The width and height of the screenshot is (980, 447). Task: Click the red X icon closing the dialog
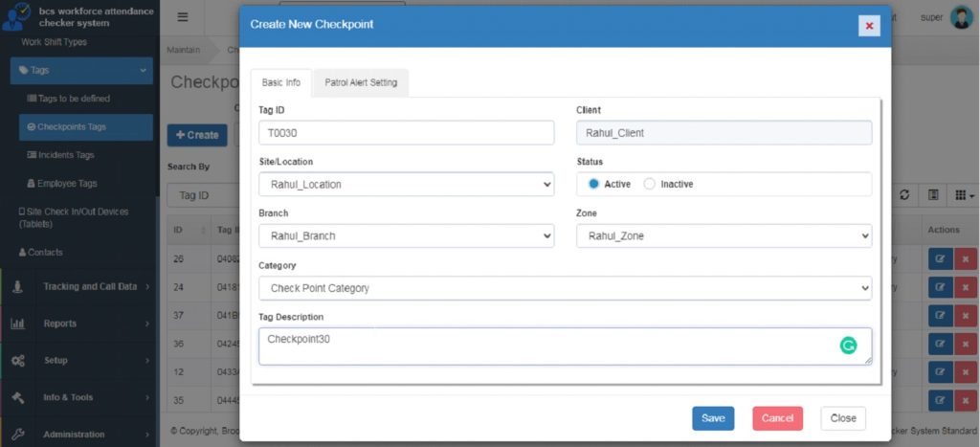869,26
